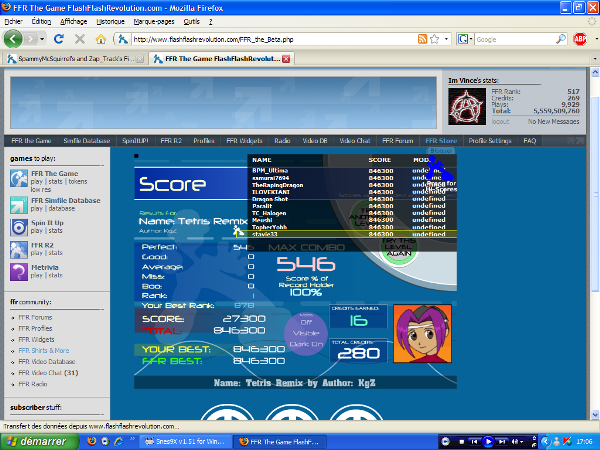This screenshot has height=450, width=600.
Task: Go to the browser home page icon
Action: click(x=100, y=39)
